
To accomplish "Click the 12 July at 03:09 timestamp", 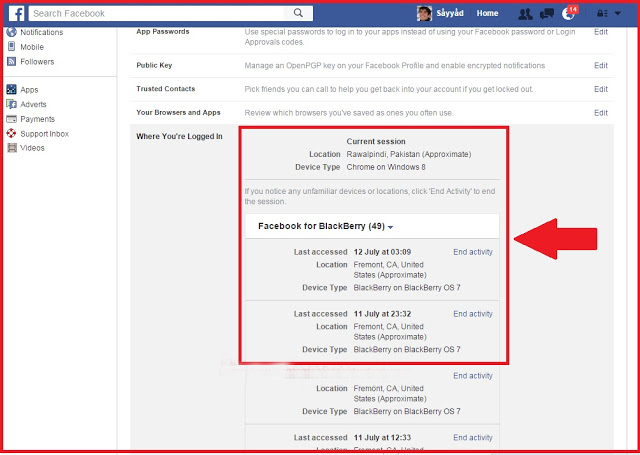I will pos(382,252).
